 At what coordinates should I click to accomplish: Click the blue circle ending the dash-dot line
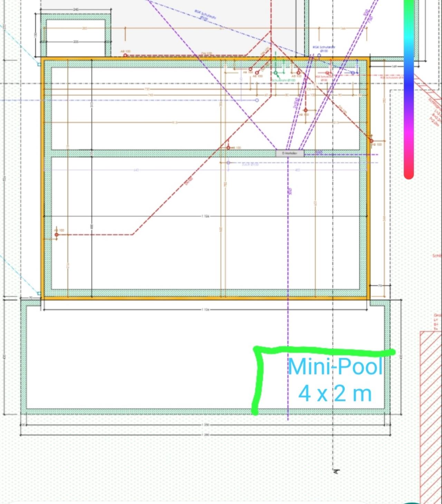[257, 100]
